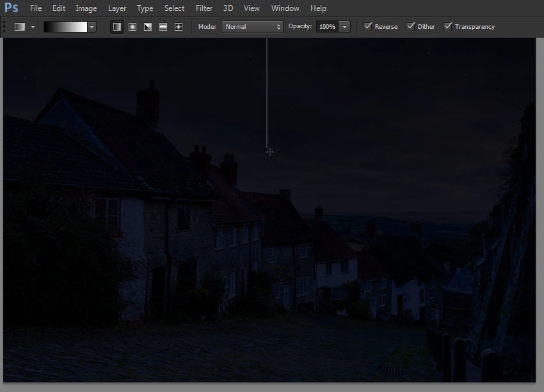Viewport: 544px width, 392px height.
Task: Open the Layer menu
Action: coord(116,8)
